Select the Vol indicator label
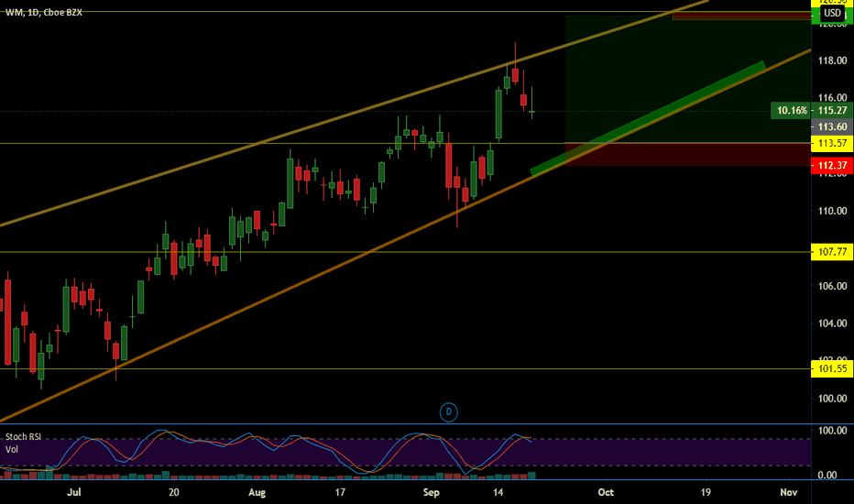The image size is (854, 504). point(11,450)
